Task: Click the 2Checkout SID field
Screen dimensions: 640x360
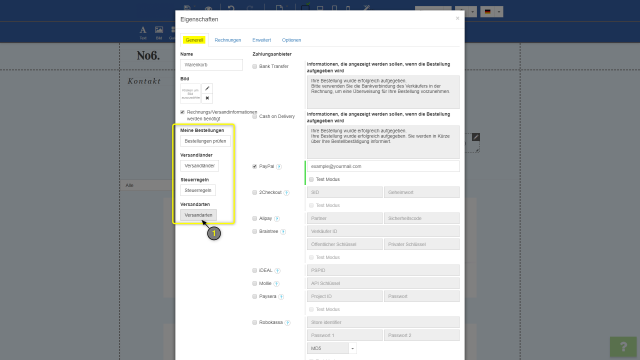Action: pos(344,192)
